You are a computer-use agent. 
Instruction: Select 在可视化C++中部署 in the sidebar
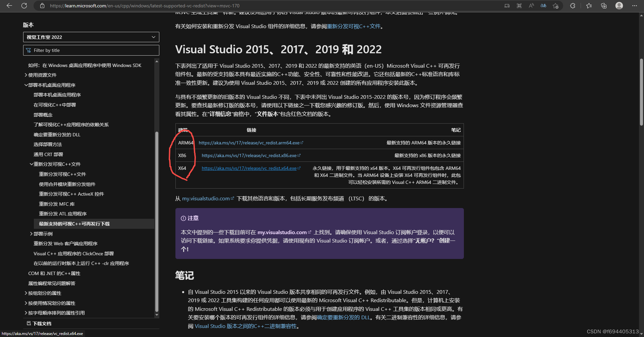click(x=55, y=105)
